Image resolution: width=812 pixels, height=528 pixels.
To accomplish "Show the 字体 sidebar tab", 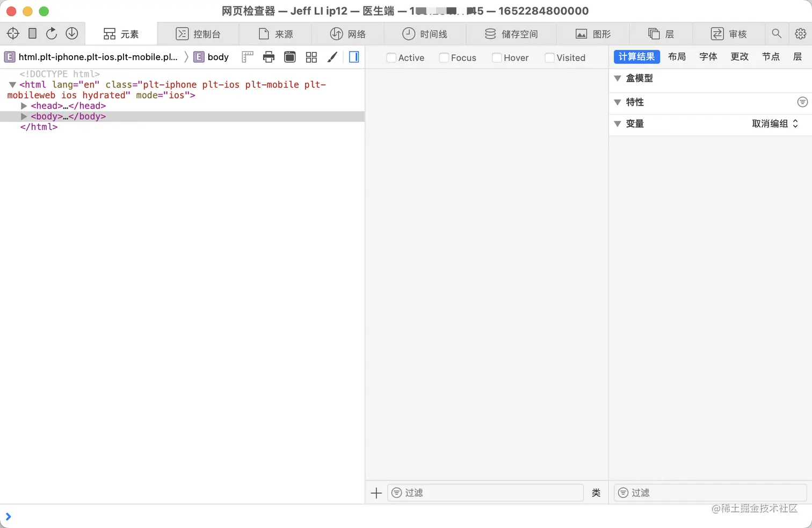I will coord(708,56).
